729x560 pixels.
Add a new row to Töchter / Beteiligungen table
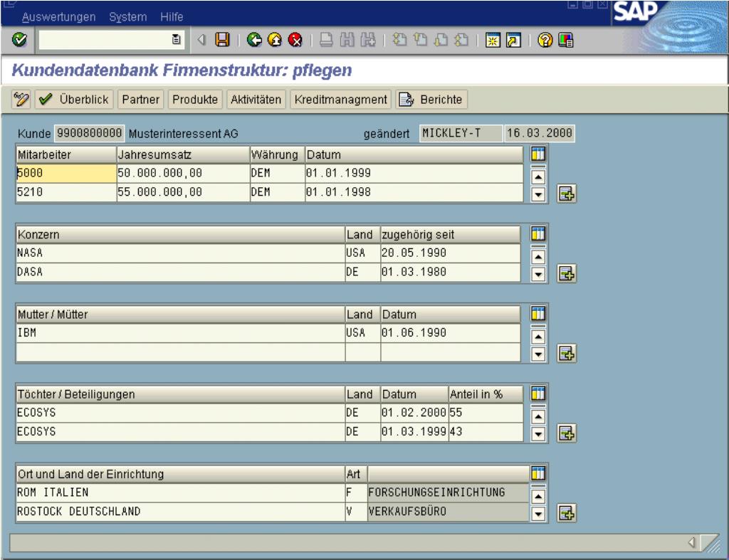(x=567, y=433)
